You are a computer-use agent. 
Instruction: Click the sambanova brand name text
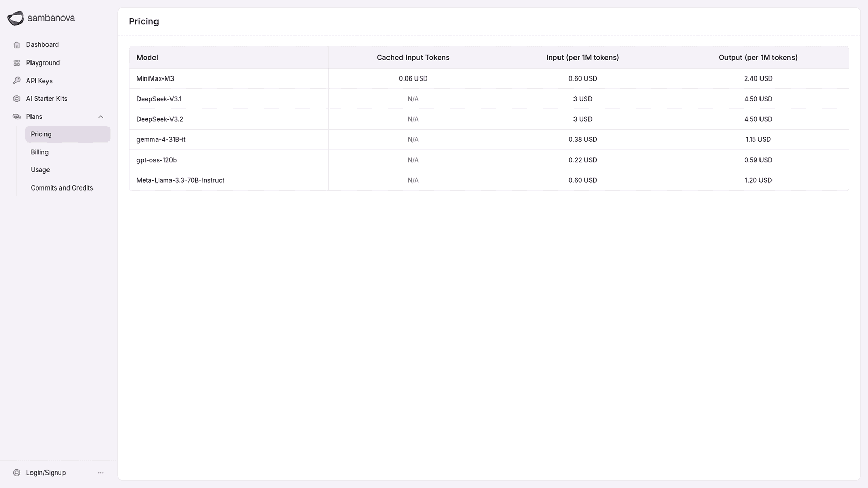click(x=51, y=18)
